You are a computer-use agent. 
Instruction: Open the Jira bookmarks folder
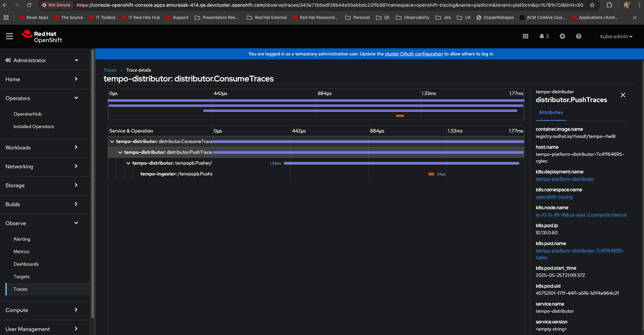click(x=443, y=18)
